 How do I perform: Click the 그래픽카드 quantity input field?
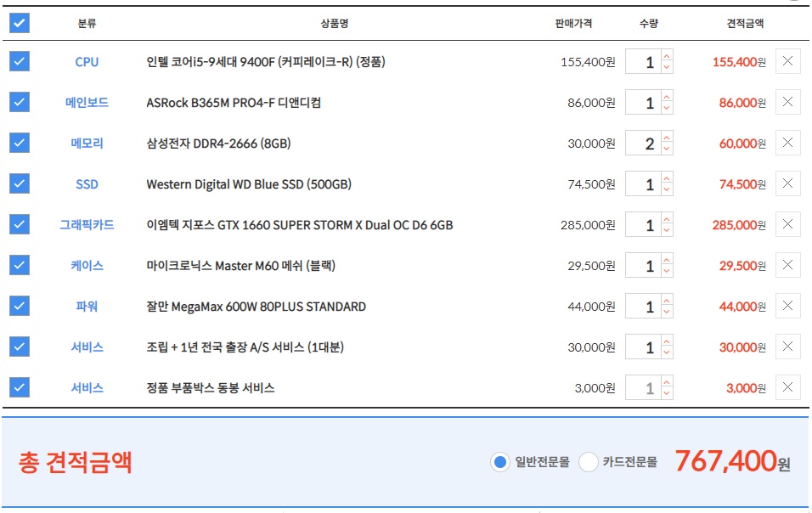[643, 225]
